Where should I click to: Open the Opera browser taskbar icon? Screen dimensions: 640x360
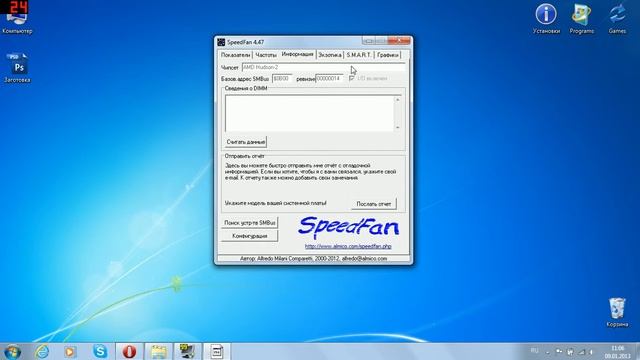[129, 351]
